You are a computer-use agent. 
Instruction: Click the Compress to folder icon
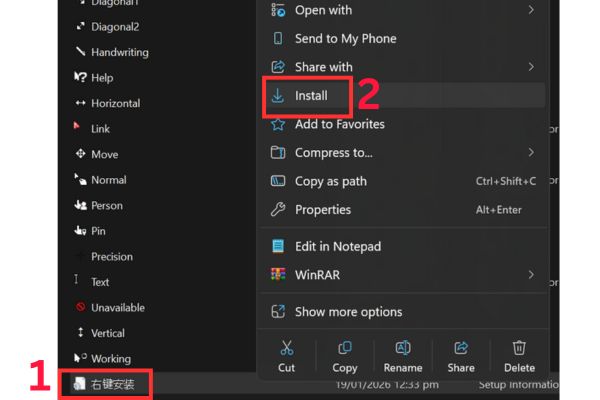278,152
